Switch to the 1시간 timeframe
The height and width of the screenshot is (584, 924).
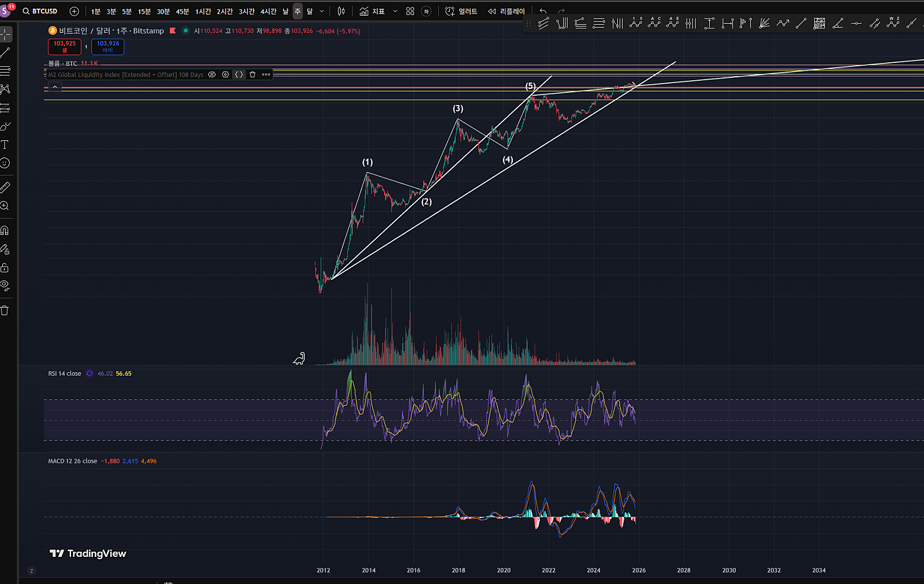pos(203,12)
